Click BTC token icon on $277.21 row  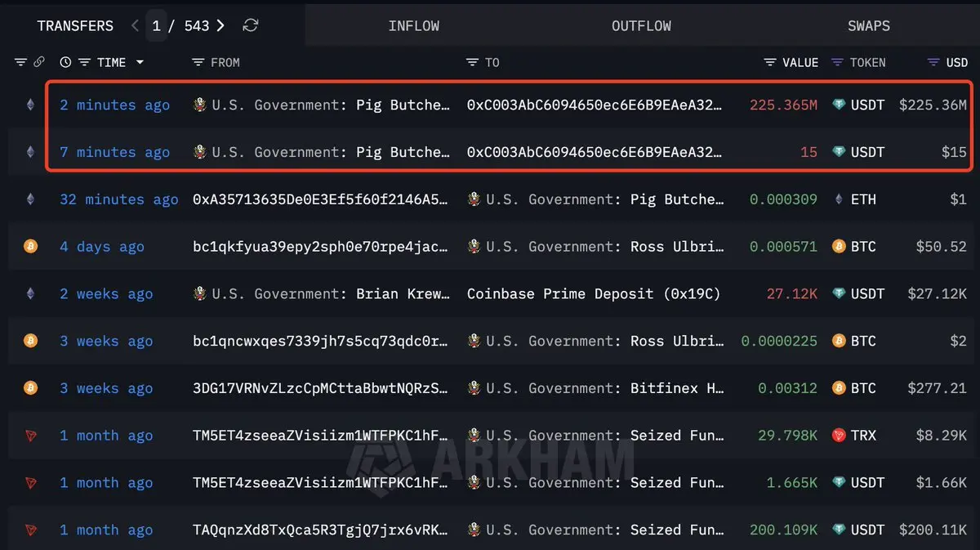(x=838, y=388)
